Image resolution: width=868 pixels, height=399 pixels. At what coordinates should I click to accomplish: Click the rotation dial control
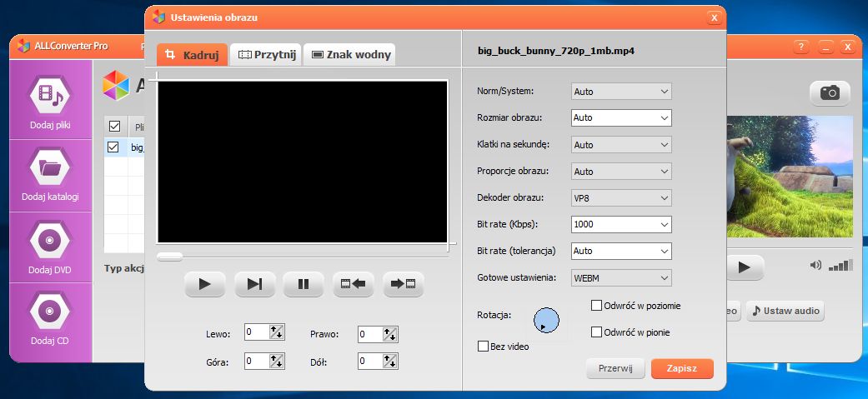pyautogui.click(x=546, y=321)
